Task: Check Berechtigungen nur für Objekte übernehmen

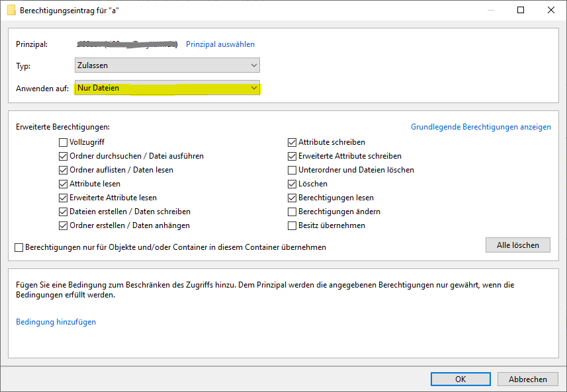Action: pos(19,247)
